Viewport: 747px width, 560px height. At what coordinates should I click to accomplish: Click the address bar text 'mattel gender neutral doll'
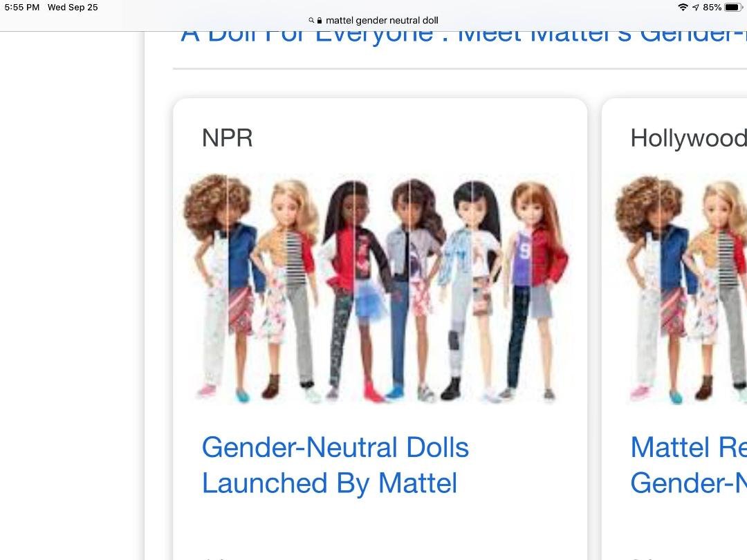(x=382, y=21)
